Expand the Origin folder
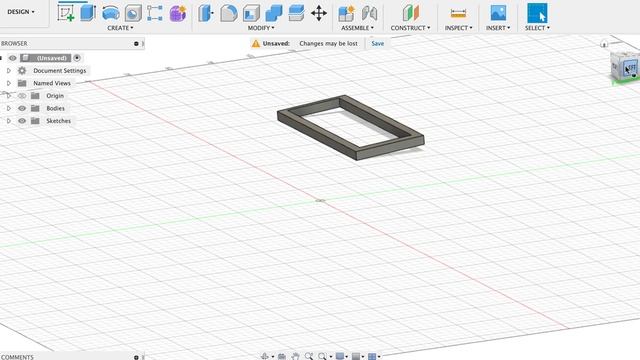Viewport: 640px width, 360px height. coord(9,96)
